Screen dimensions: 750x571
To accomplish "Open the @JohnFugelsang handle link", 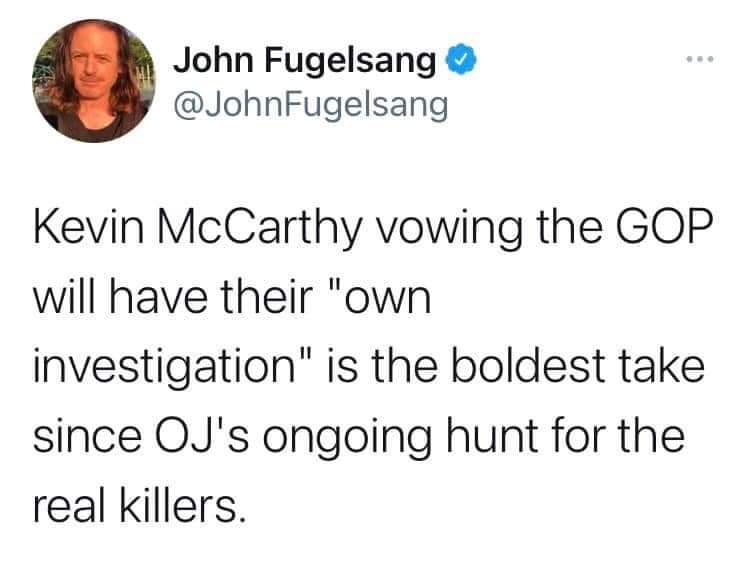I will point(310,105).
